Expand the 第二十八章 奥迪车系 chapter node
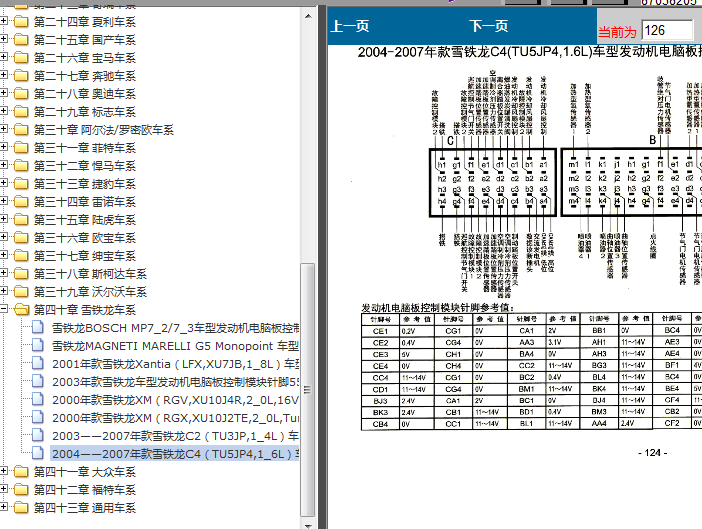The width and height of the screenshot is (702, 529). 4,93
